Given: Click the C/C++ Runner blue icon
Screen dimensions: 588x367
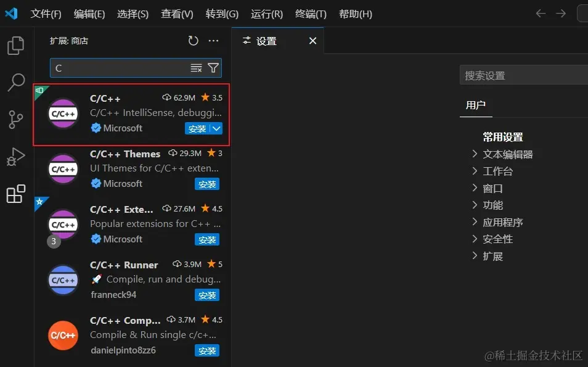Looking at the screenshot, I should [63, 280].
